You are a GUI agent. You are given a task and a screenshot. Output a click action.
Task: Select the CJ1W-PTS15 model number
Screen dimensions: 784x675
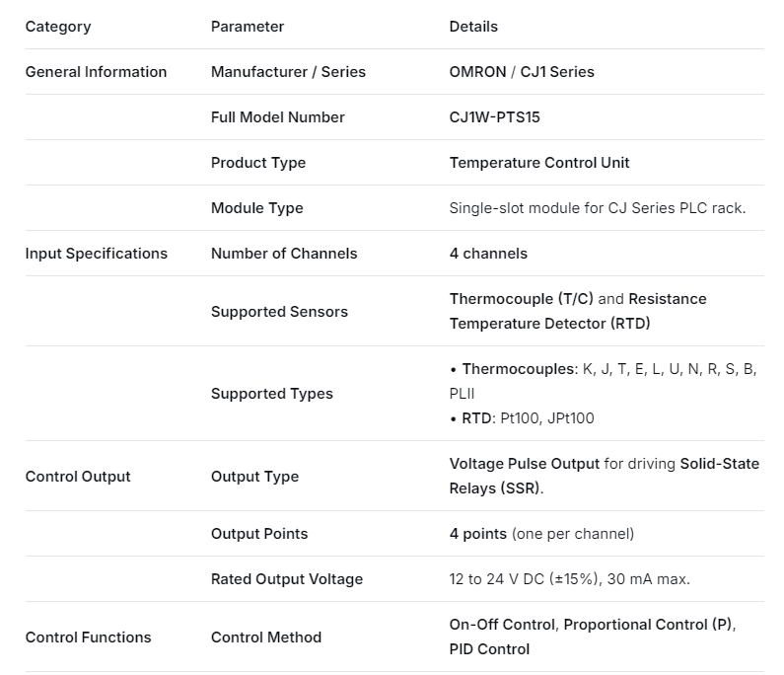(x=494, y=117)
